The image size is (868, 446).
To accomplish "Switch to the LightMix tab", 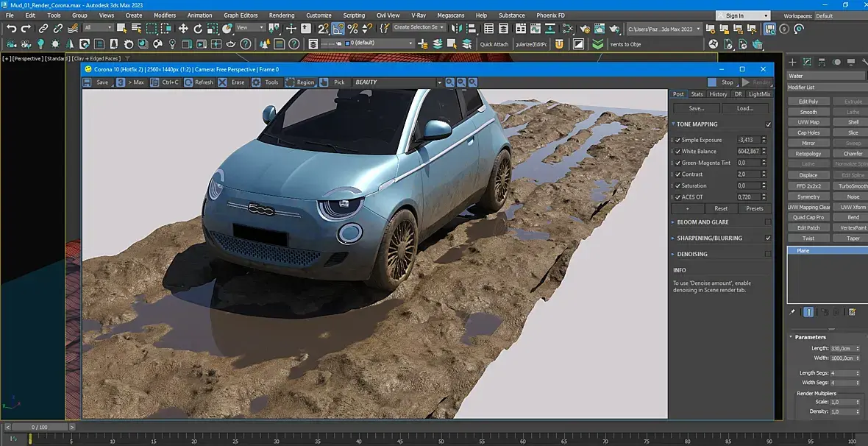I will [759, 94].
